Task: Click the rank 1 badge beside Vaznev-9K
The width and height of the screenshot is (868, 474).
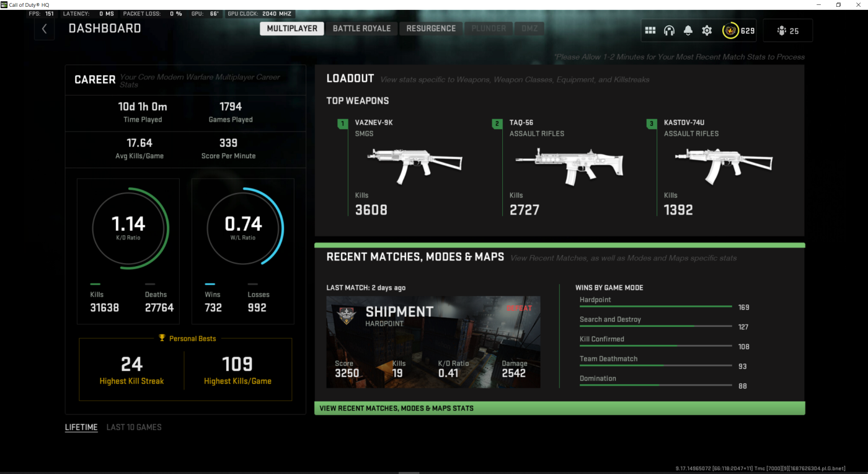Action: point(342,124)
